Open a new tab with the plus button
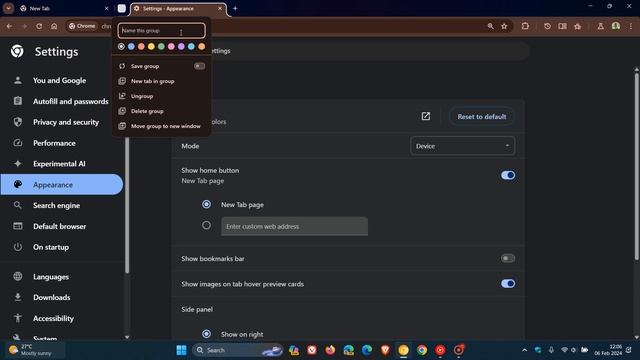Viewport: 640px width, 360px height. (x=235, y=8)
